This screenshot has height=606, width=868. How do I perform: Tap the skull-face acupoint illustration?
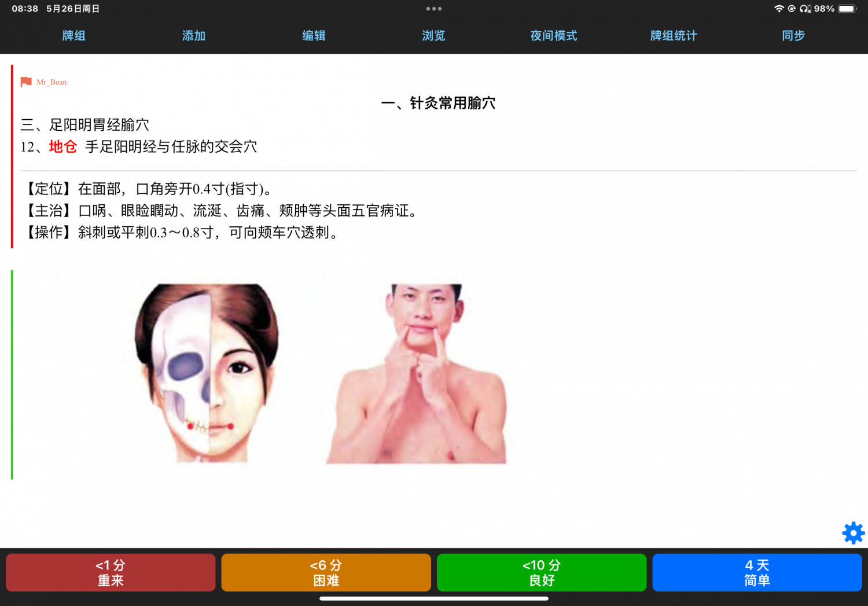pos(207,372)
